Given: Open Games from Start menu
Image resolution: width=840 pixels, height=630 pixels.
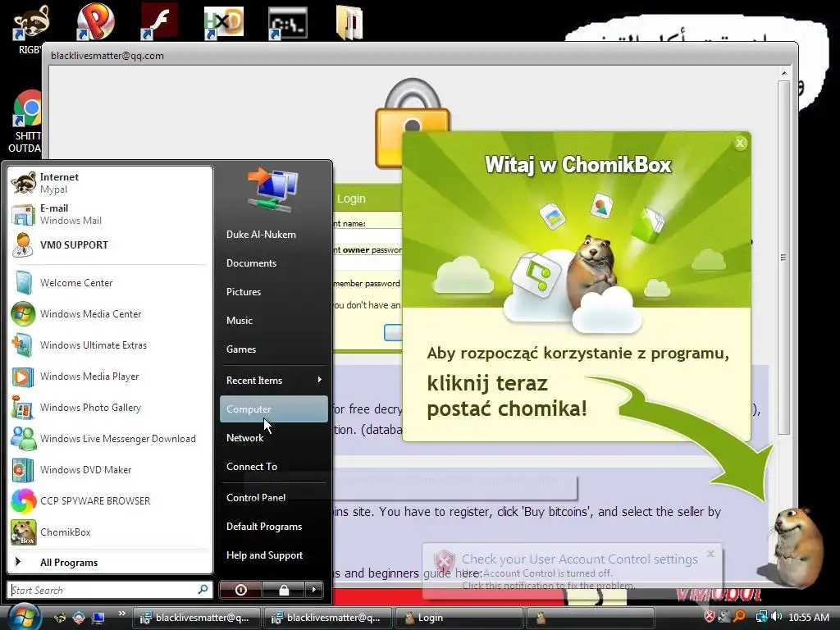Looking at the screenshot, I should coord(273,349).
